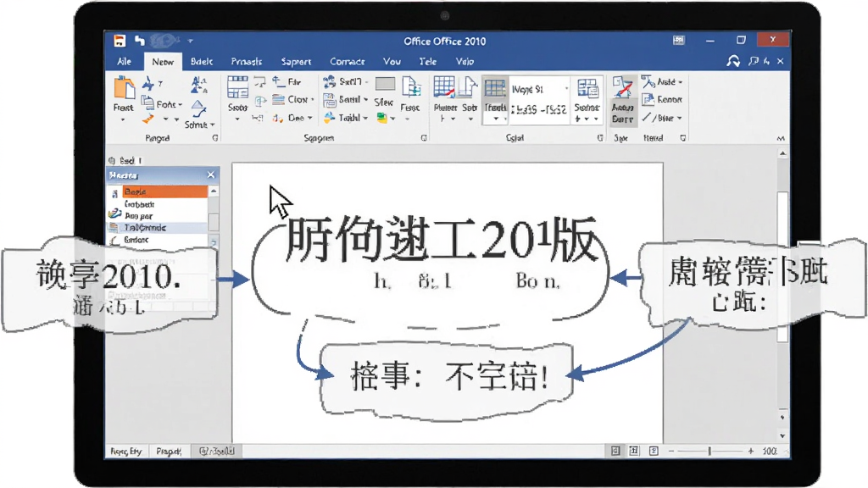Click the document vertical scrollbar up arrow

(x=782, y=154)
